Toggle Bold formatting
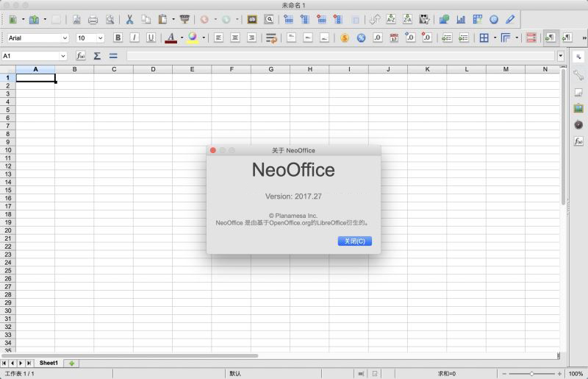 click(118, 38)
